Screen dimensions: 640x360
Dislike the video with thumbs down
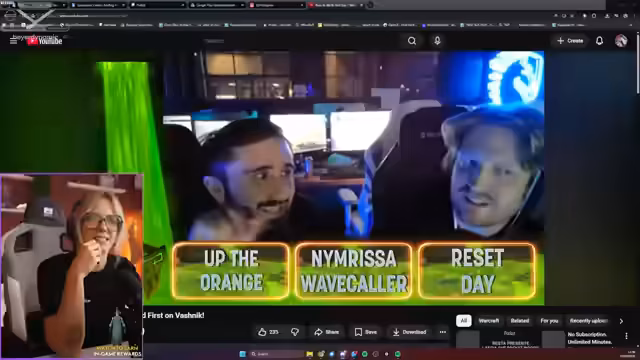(295, 332)
